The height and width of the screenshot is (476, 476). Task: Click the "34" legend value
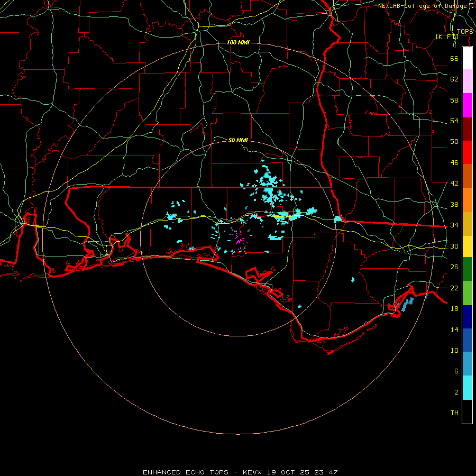pos(454,225)
